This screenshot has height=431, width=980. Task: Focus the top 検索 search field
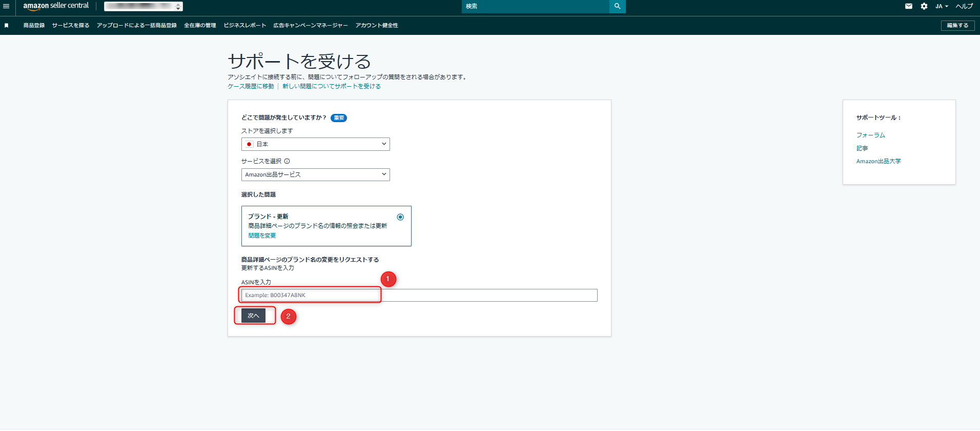point(536,6)
